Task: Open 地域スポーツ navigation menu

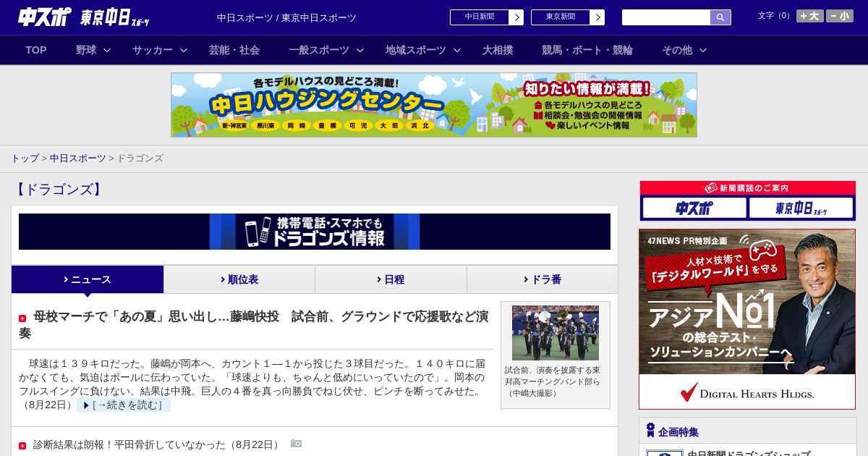Action: [x=416, y=50]
